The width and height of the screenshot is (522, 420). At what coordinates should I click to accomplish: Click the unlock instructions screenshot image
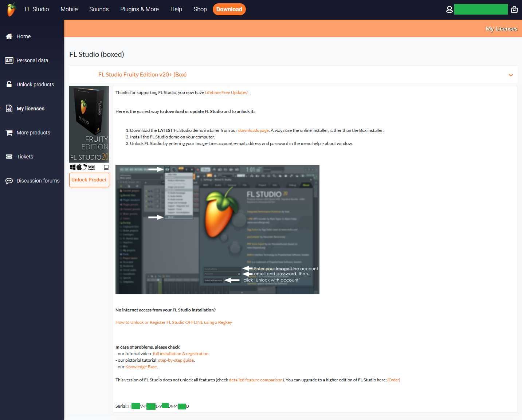(217, 229)
